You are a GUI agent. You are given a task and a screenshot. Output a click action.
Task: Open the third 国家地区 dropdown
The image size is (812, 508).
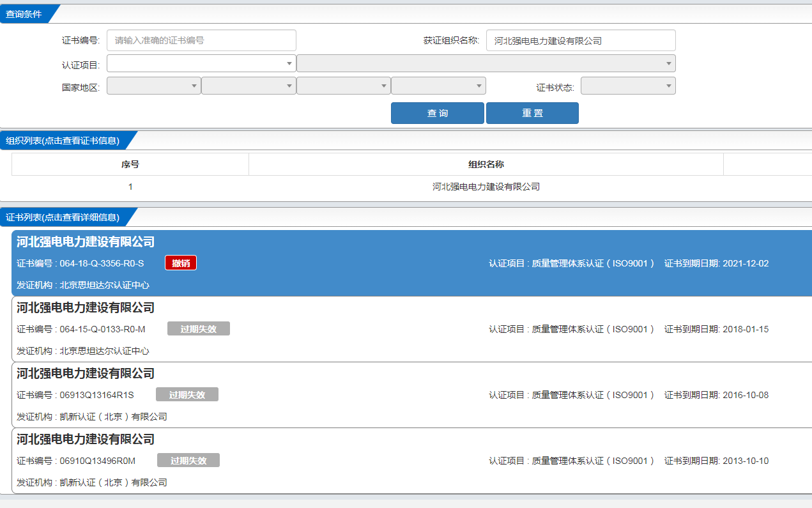pos(344,86)
